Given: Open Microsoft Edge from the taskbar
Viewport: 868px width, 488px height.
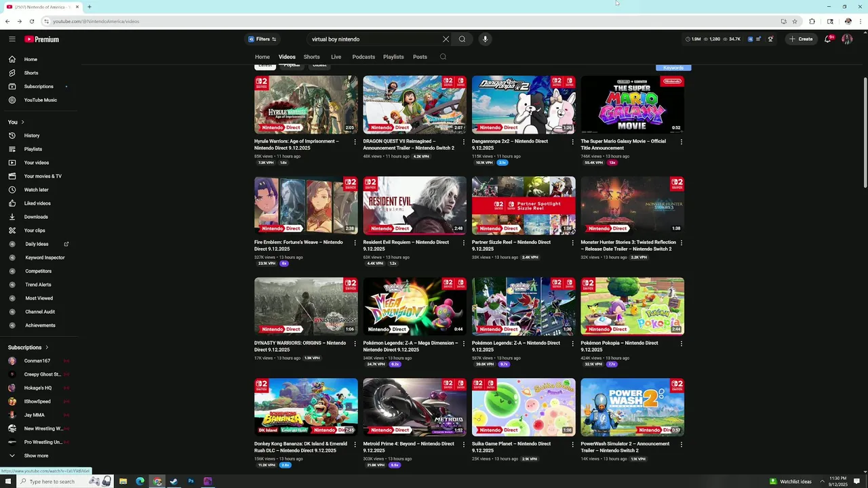Looking at the screenshot, I should [x=140, y=481].
